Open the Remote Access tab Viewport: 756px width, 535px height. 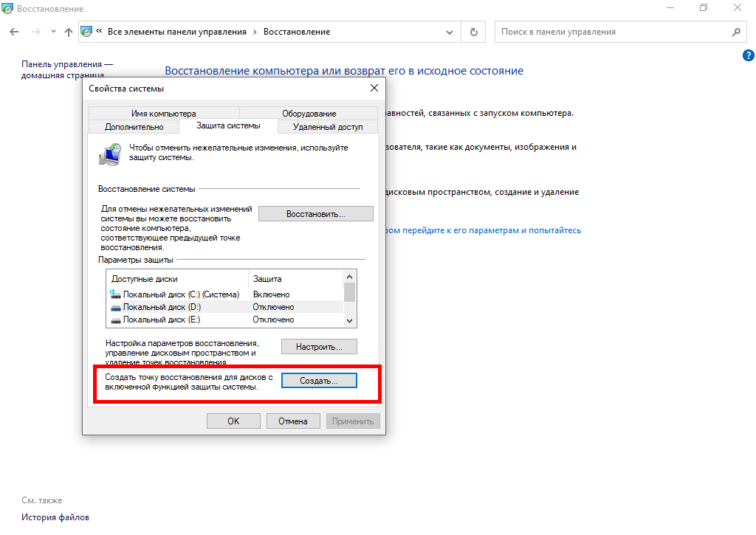click(x=328, y=127)
